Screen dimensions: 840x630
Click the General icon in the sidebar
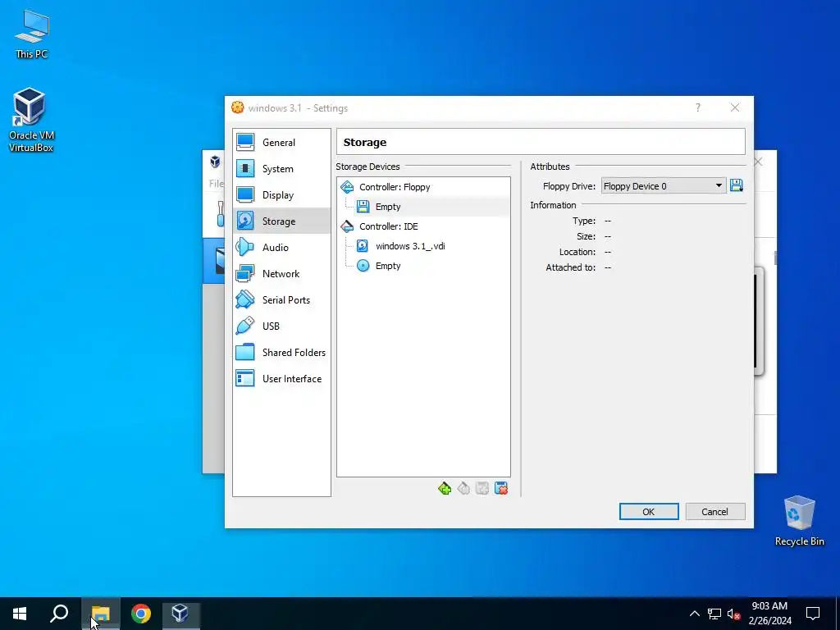[245, 142]
